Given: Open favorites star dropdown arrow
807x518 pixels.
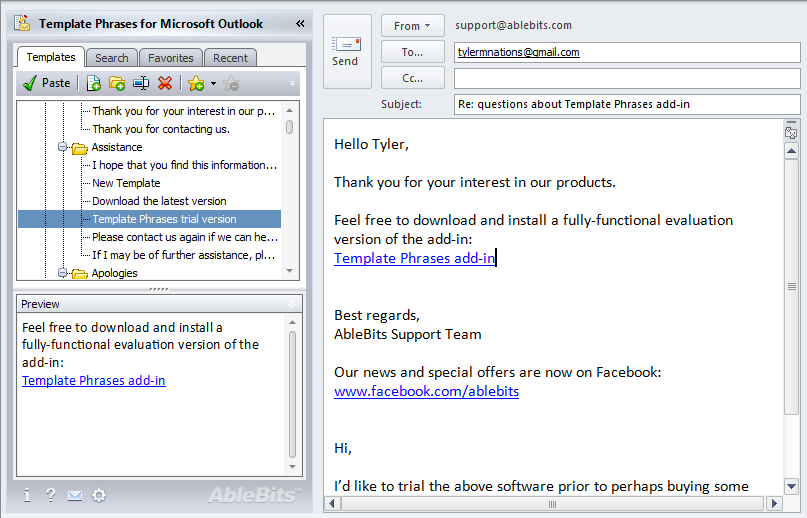Looking at the screenshot, I should 213,83.
